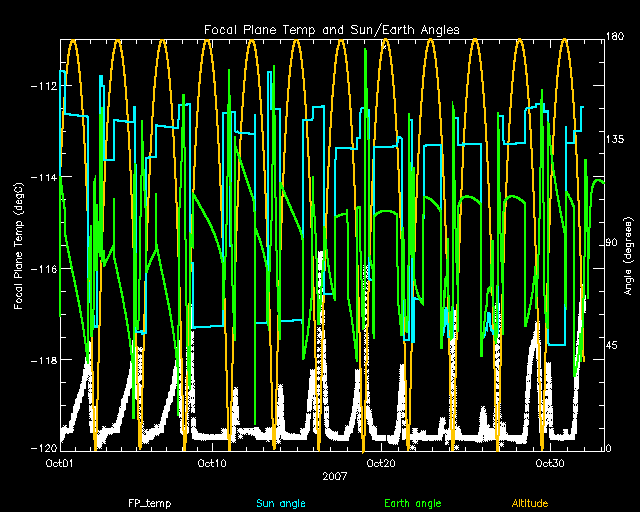
Task: Select the Oct01 date tick label
Action: [60, 464]
